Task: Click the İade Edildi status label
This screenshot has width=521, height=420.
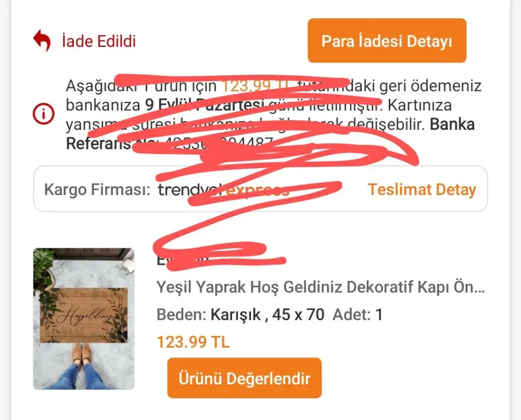Action: pyautogui.click(x=99, y=41)
